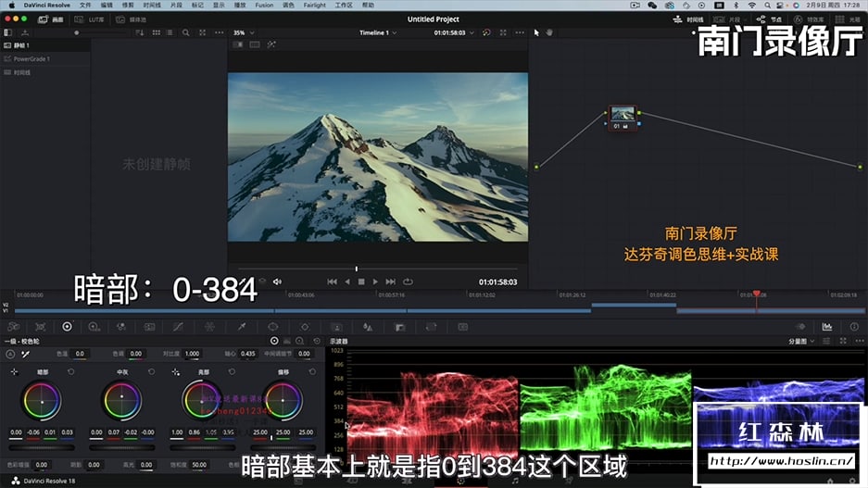Open the viewer zoom 35% dropdown

(x=244, y=32)
